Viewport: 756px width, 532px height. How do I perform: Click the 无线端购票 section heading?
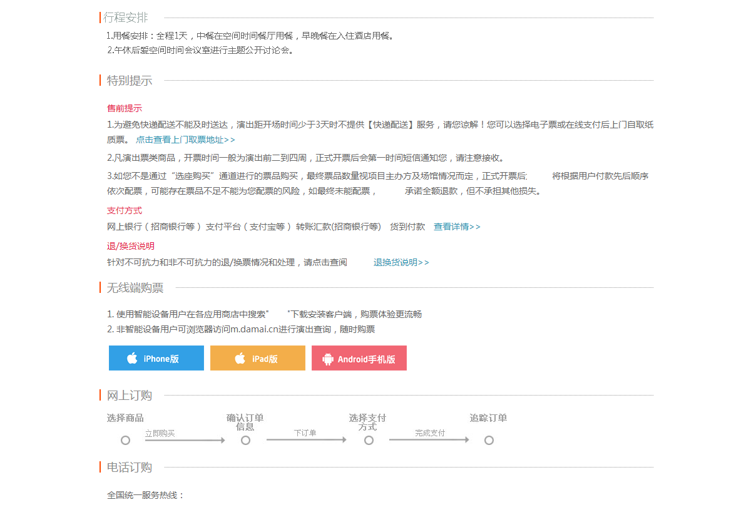[x=135, y=288]
